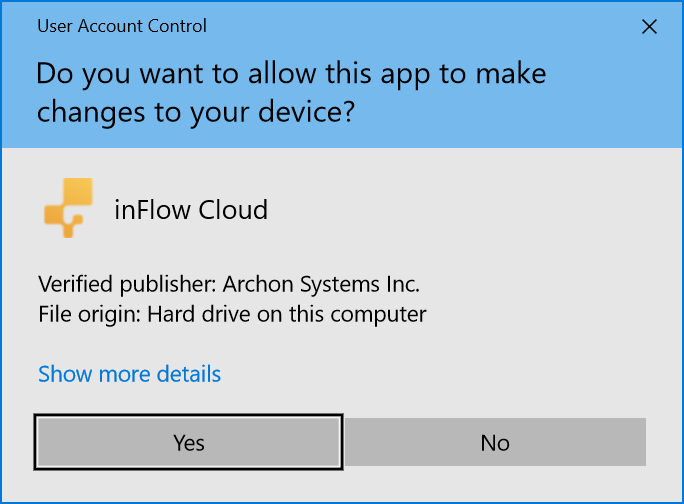
Task: Expand additional details about this app
Action: click(x=130, y=374)
